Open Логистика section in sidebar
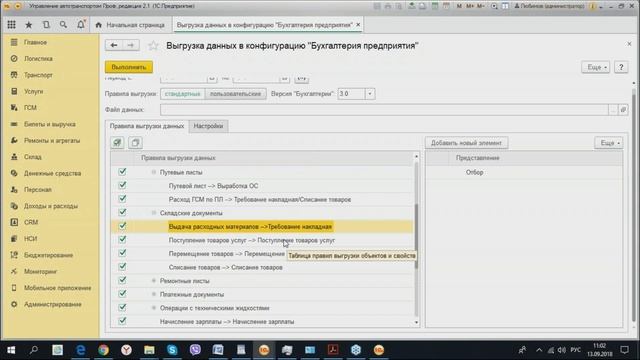 point(38,58)
